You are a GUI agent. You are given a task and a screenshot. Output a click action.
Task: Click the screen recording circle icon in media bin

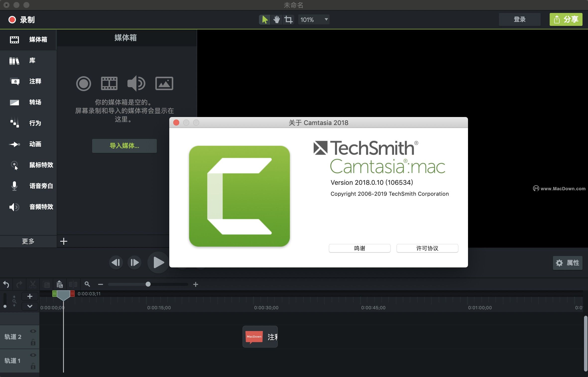click(84, 84)
